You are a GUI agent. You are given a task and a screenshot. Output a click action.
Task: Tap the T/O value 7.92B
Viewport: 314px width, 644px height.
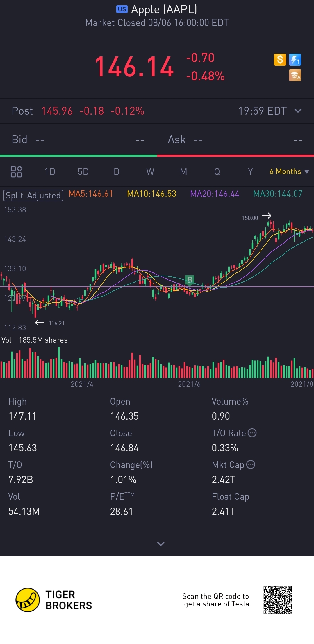coord(21,480)
